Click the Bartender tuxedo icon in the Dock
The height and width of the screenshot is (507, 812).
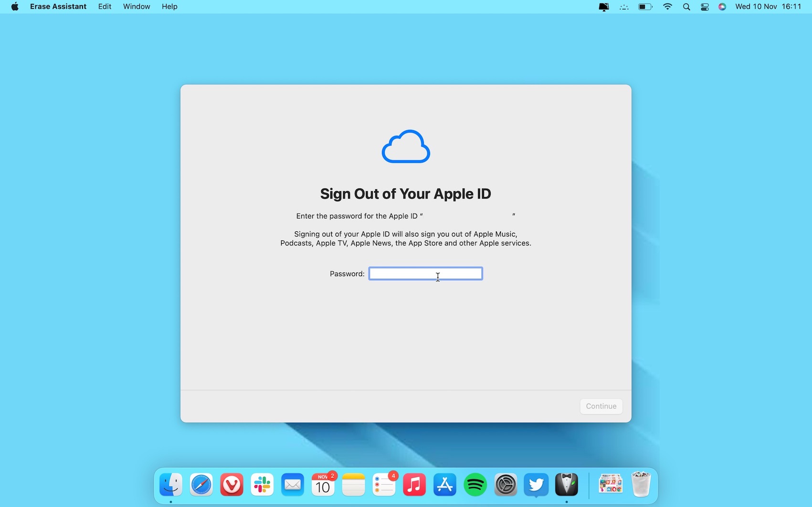(x=566, y=484)
